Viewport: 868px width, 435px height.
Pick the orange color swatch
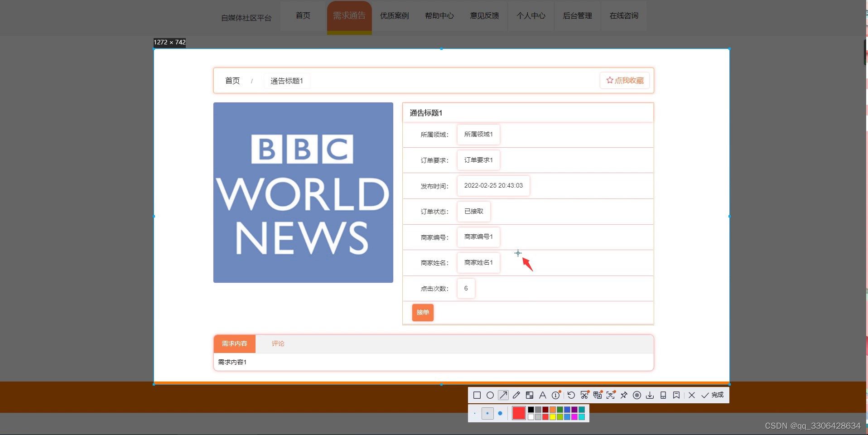pos(553,410)
